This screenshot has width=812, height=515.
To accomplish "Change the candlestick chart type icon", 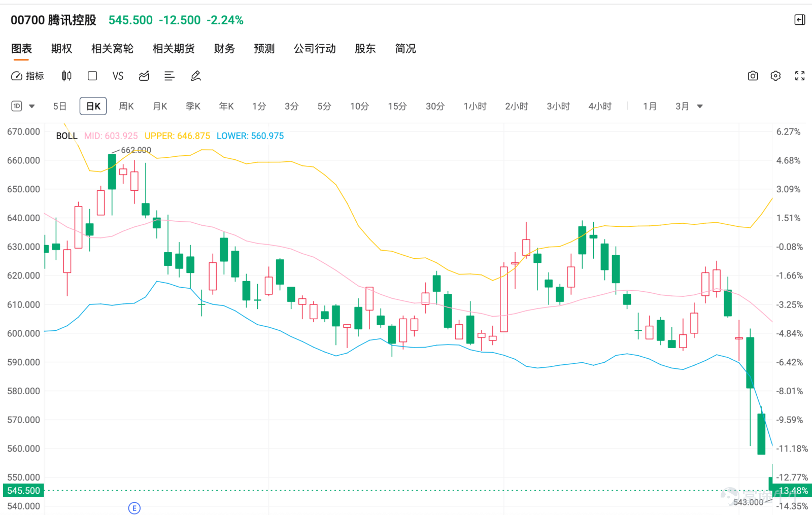I will (66, 76).
